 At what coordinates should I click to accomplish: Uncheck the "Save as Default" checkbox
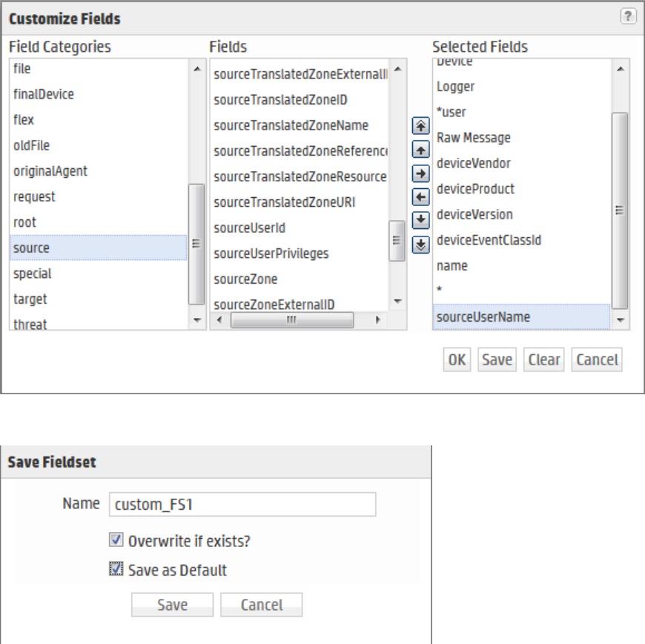[x=116, y=570]
